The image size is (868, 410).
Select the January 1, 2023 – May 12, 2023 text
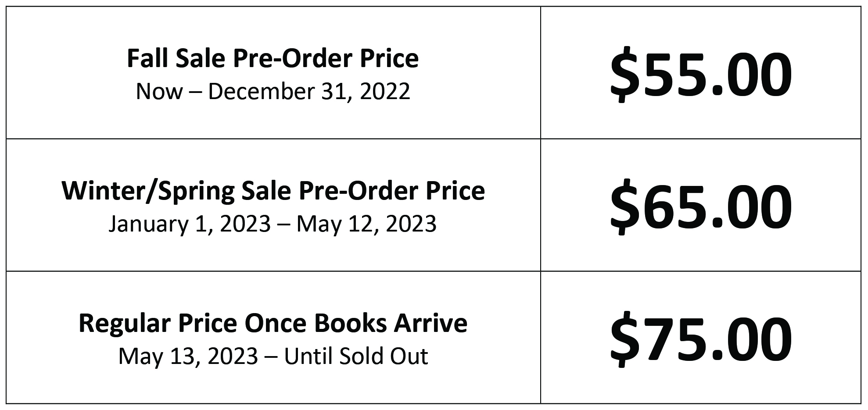click(273, 224)
